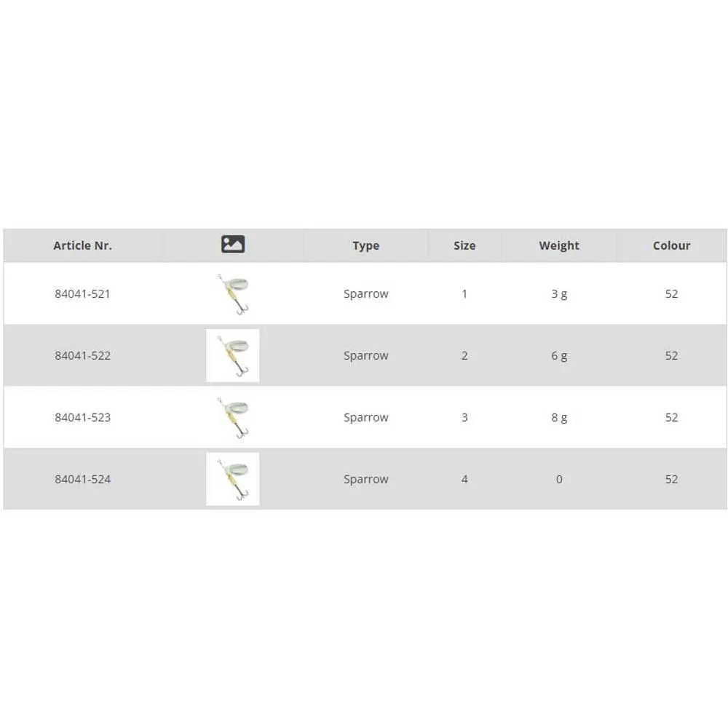This screenshot has width=728, height=728.
Task: Click size 4 cell in last row
Action: pos(464,480)
